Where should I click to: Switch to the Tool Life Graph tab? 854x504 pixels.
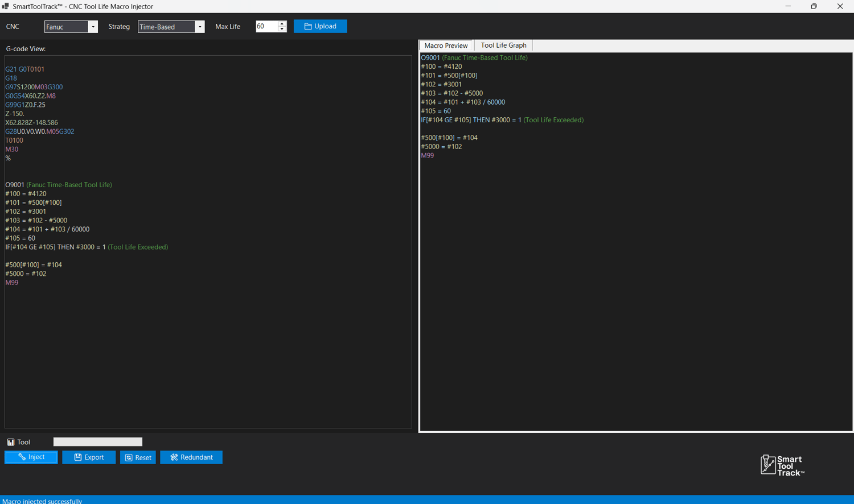click(503, 46)
